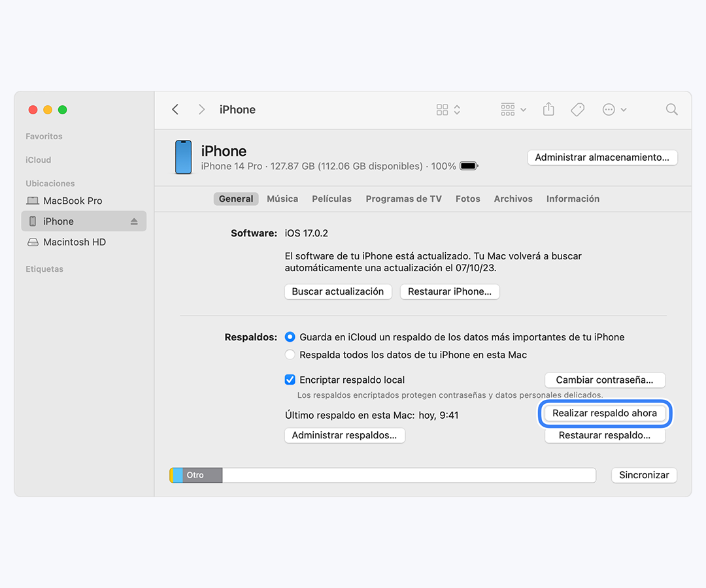Open the search magnifier icon
The height and width of the screenshot is (588, 706).
click(671, 110)
